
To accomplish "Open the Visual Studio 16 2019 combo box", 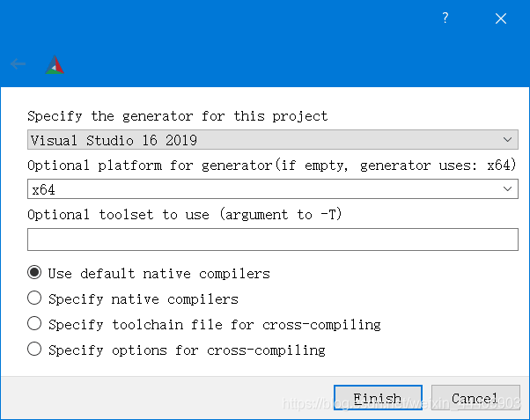I will click(x=264, y=140).
